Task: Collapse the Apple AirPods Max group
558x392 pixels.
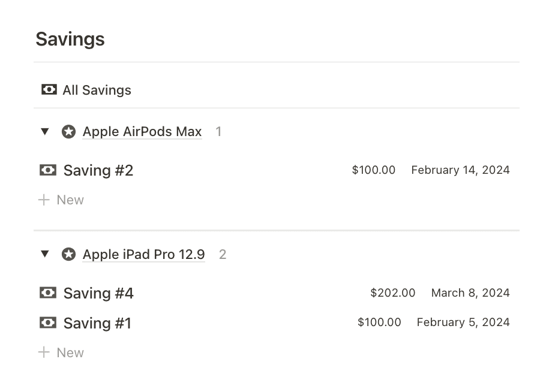Action: pyautogui.click(x=45, y=131)
